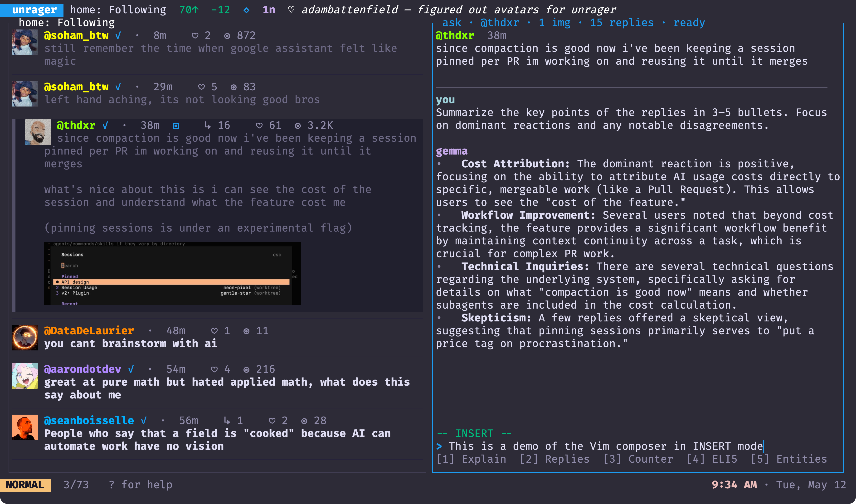
Task: Open @aarondotdev handle
Action: pos(83,369)
